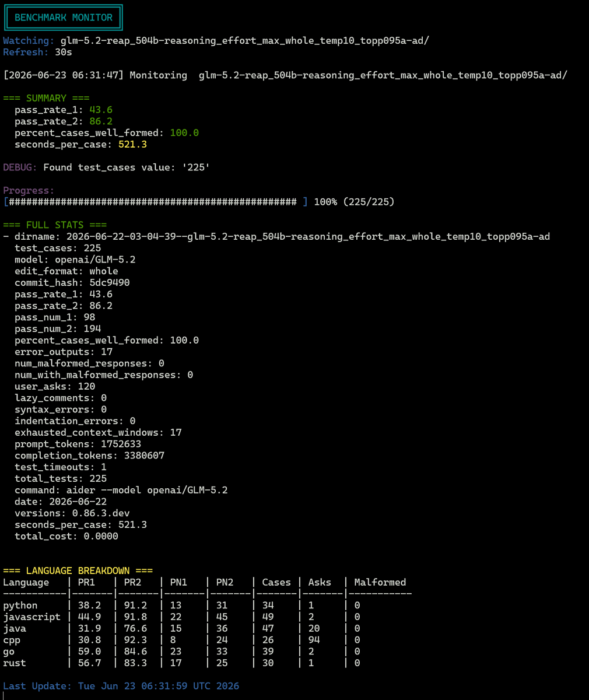Click the DEBUG Found test_cases line
Viewport: 589px width, 700px height.
(x=107, y=167)
